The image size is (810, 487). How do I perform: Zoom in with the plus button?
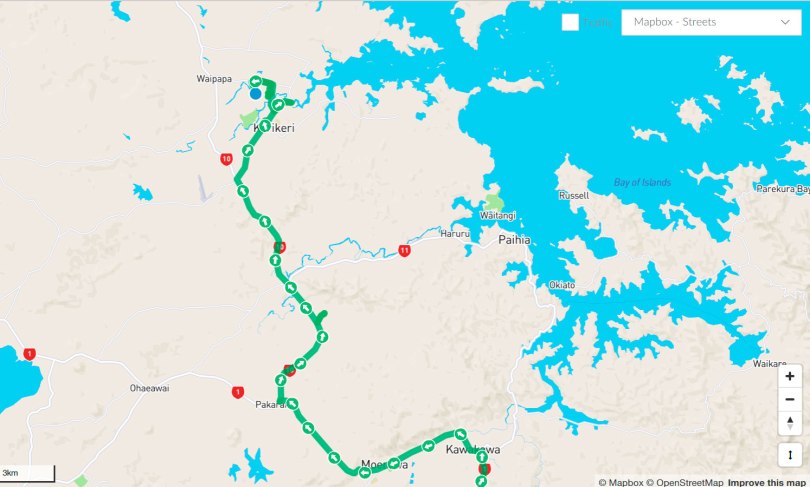[789, 376]
